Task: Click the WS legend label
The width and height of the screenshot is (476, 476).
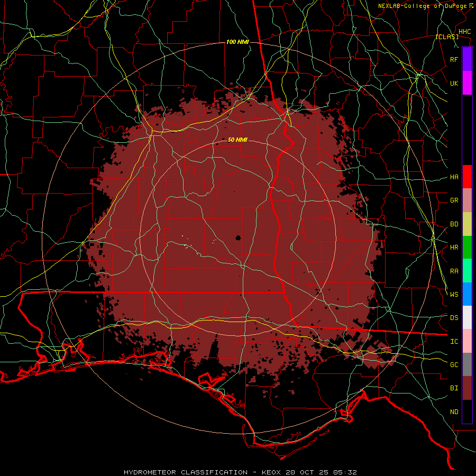Action: tap(454, 295)
